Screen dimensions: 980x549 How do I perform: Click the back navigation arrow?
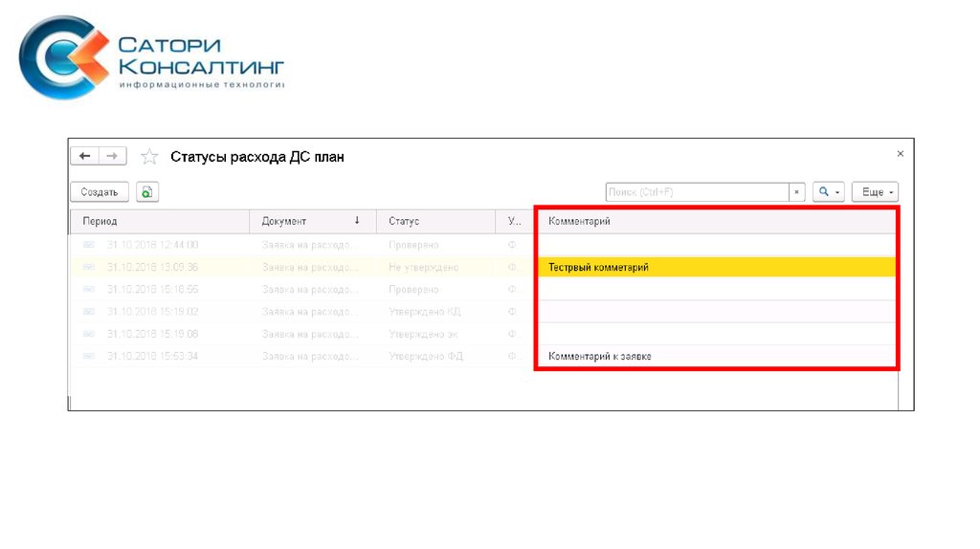86,156
